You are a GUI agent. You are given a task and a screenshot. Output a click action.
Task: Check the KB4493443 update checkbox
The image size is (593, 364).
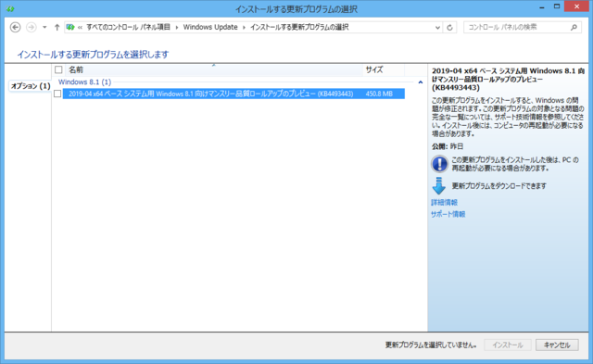point(57,94)
